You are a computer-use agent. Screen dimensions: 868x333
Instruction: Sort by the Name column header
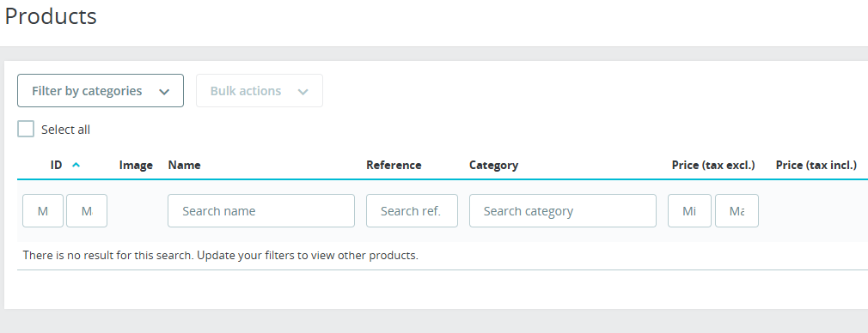pos(184,165)
